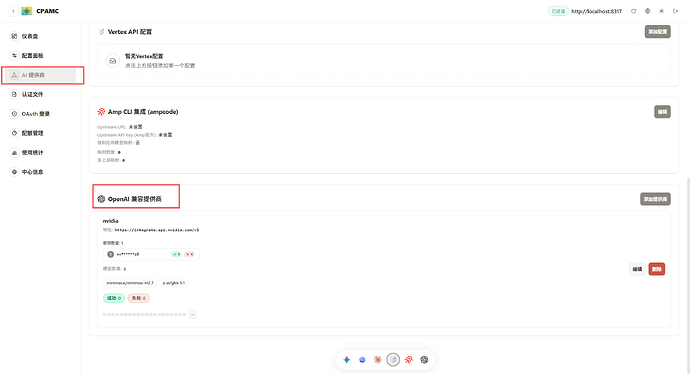Jump to Gemini section via the bottom dock icon
Screen dimensions: 690x374
pyautogui.click(x=347, y=359)
